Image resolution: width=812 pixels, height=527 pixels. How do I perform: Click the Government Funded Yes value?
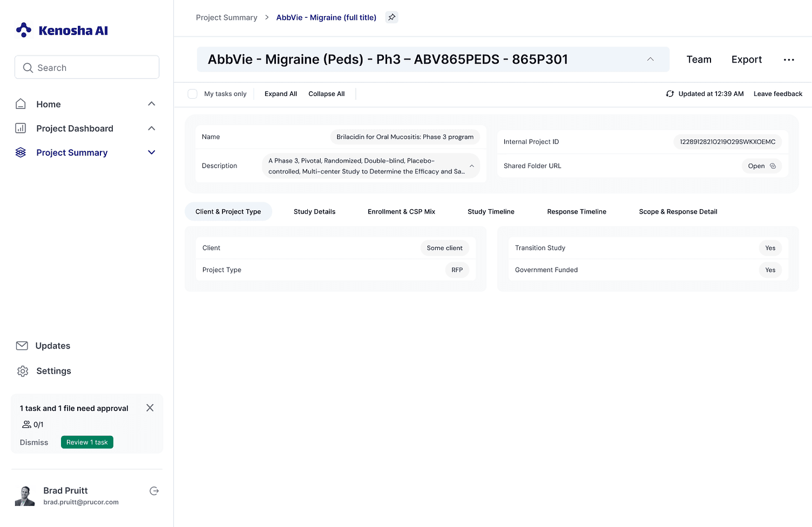(770, 270)
